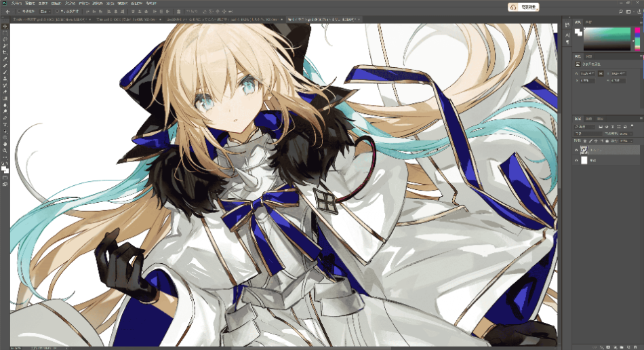
Task: Open the collapsed Character panel icon
Action: (x=567, y=35)
